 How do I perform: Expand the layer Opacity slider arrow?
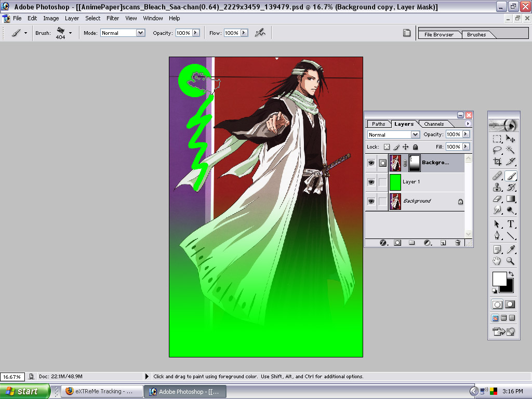[466, 135]
